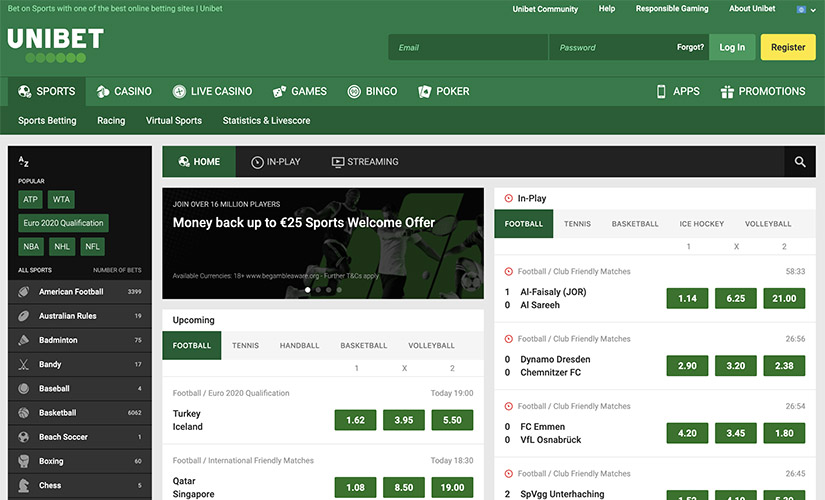Click the Streaming screen icon
The image size is (825, 500).
(337, 162)
